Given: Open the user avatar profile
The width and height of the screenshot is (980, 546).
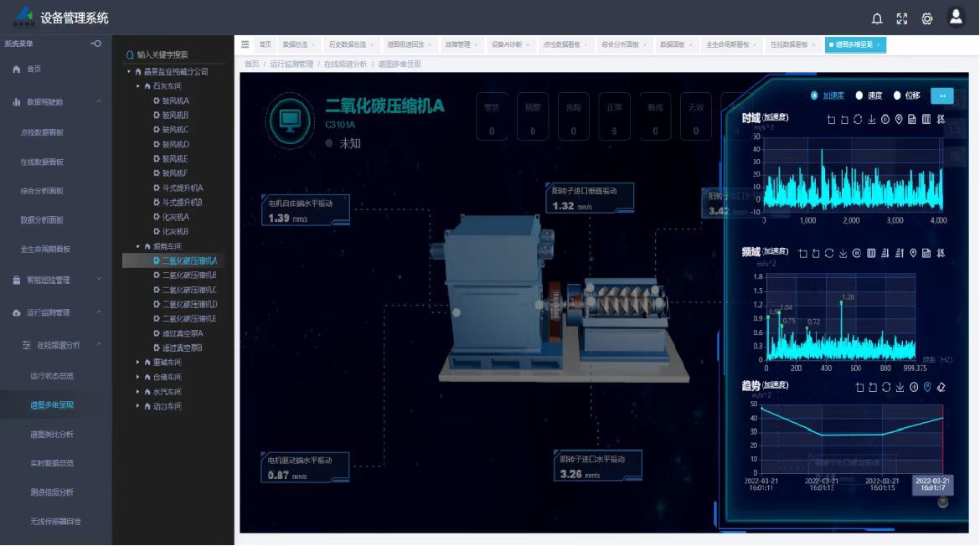Looking at the screenshot, I should coord(956,18).
